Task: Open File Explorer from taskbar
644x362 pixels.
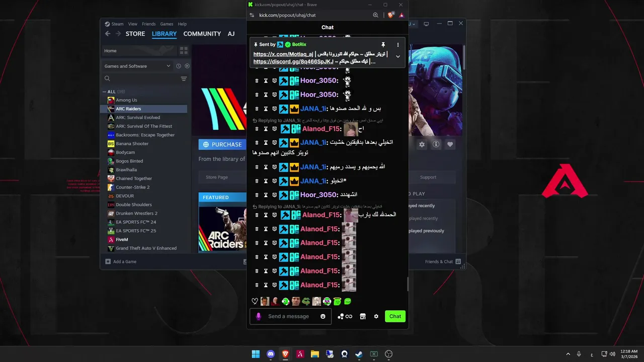Action: point(315,354)
